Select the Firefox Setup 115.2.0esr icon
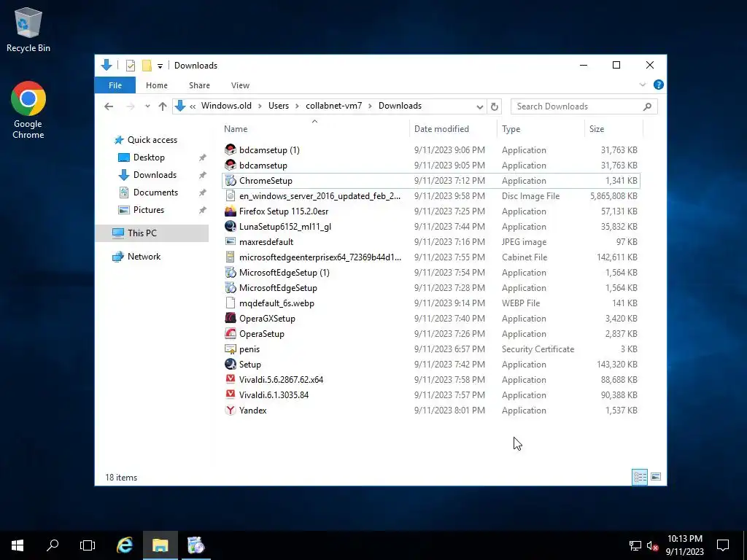Image resolution: width=747 pixels, height=560 pixels. pyautogui.click(x=231, y=211)
